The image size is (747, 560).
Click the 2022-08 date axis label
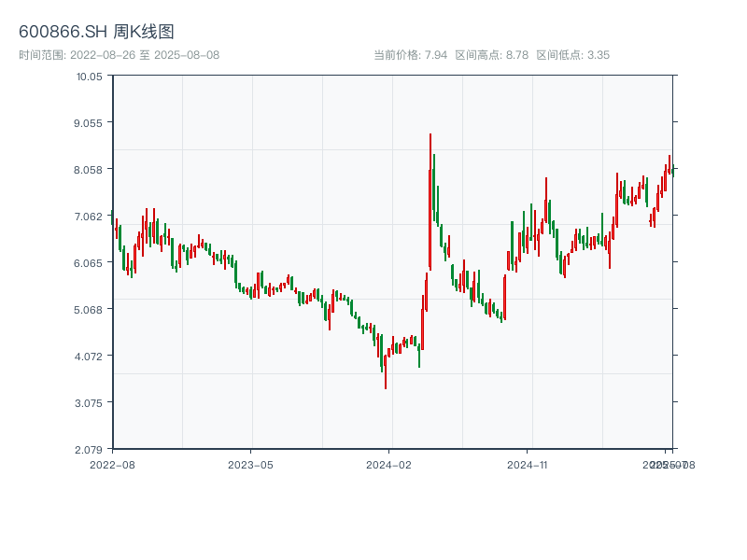(x=112, y=464)
